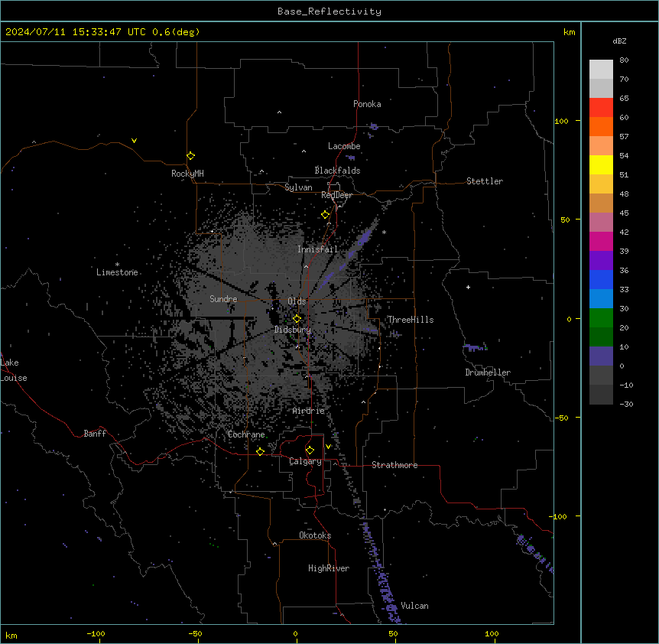The height and width of the screenshot is (644, 659).
Task: Click the Sylvan label
Action: [298, 187]
